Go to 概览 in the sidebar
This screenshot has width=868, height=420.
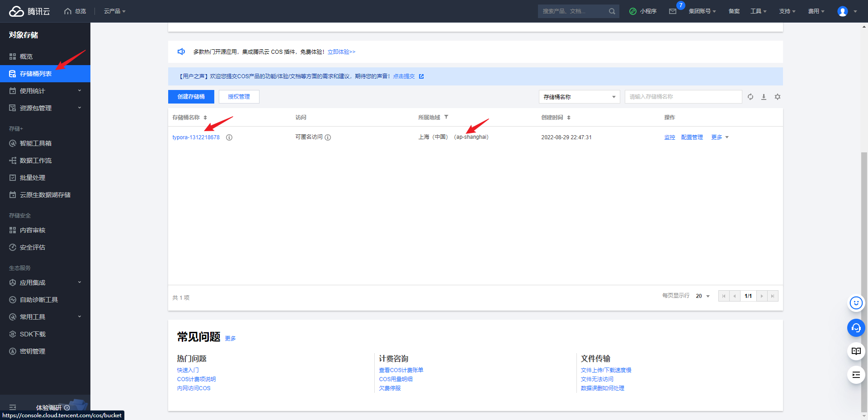coord(45,57)
